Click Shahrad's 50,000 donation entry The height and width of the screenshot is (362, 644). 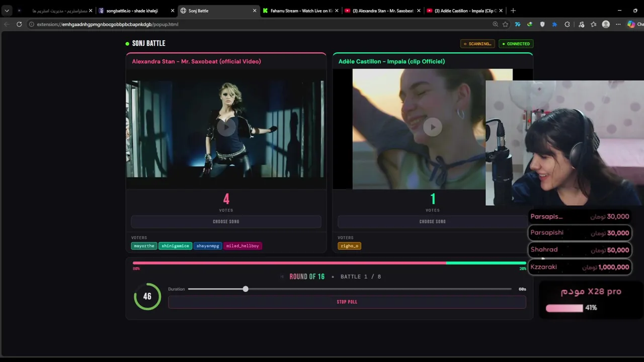pos(580,250)
